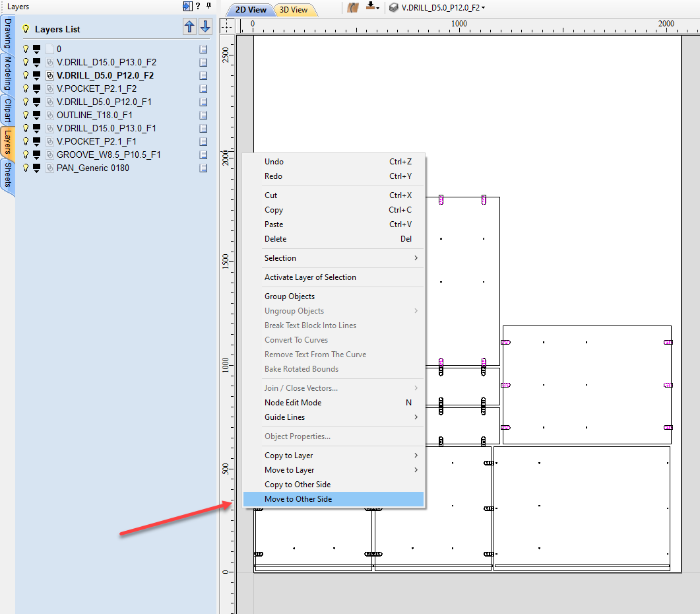Open the Drawing side tab
Screen dimensions: 700x614
coord(8,34)
